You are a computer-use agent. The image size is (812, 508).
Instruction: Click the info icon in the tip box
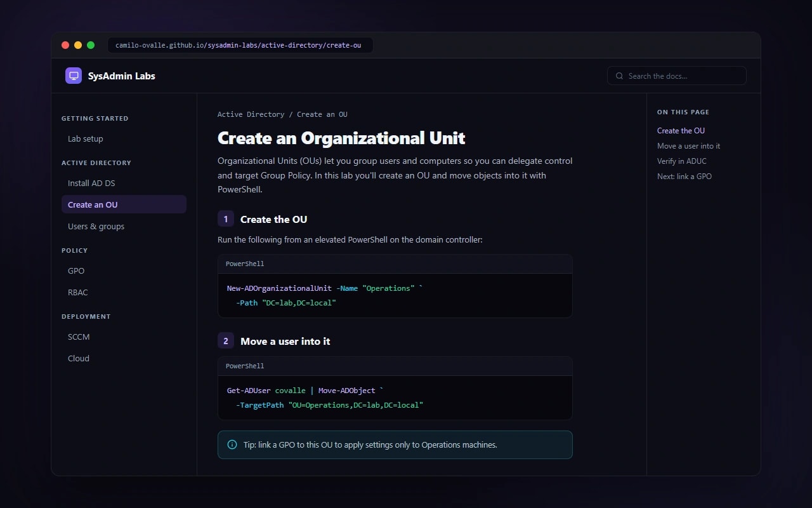tap(232, 445)
